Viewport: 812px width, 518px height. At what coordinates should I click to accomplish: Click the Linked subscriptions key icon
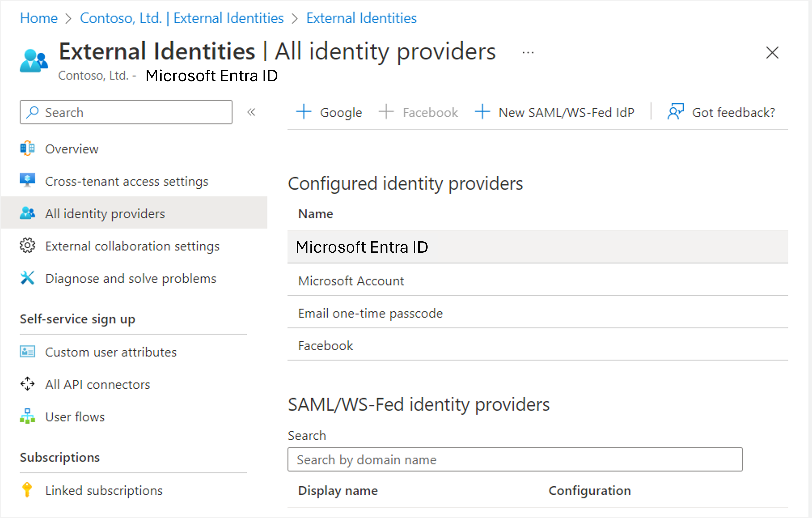click(27, 490)
